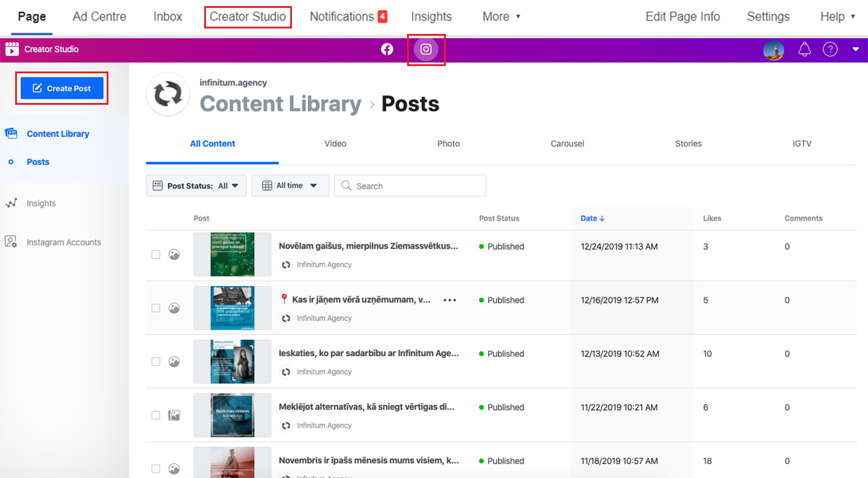Click photo type icon for Novembris post
The image size is (868, 478).
tap(174, 468)
